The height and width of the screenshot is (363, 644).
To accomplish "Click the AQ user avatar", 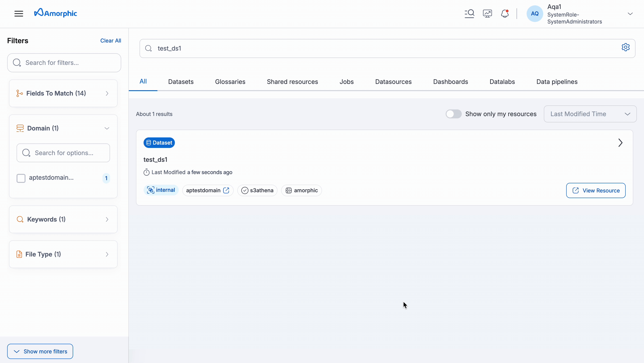I will coord(534,13).
